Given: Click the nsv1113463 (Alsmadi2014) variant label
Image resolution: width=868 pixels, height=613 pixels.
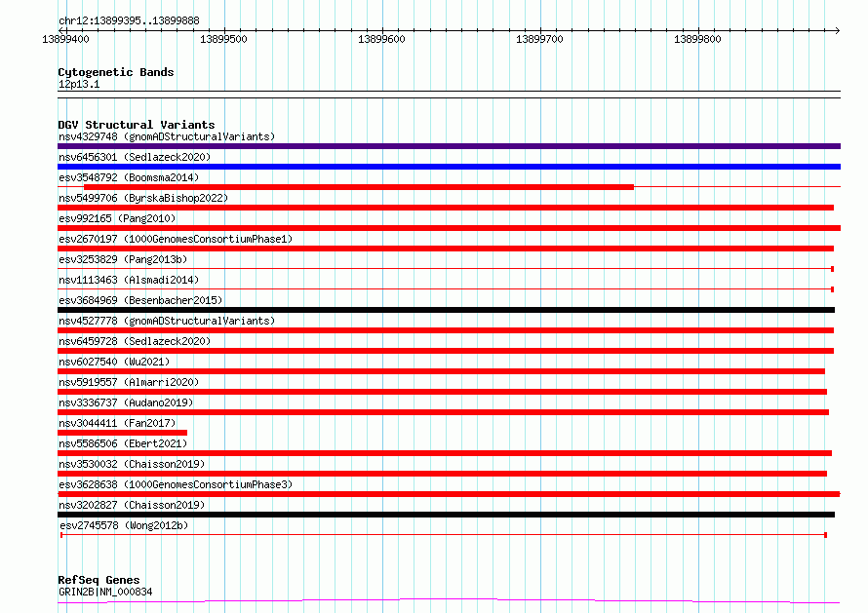Looking at the screenshot, I should pos(129,280).
